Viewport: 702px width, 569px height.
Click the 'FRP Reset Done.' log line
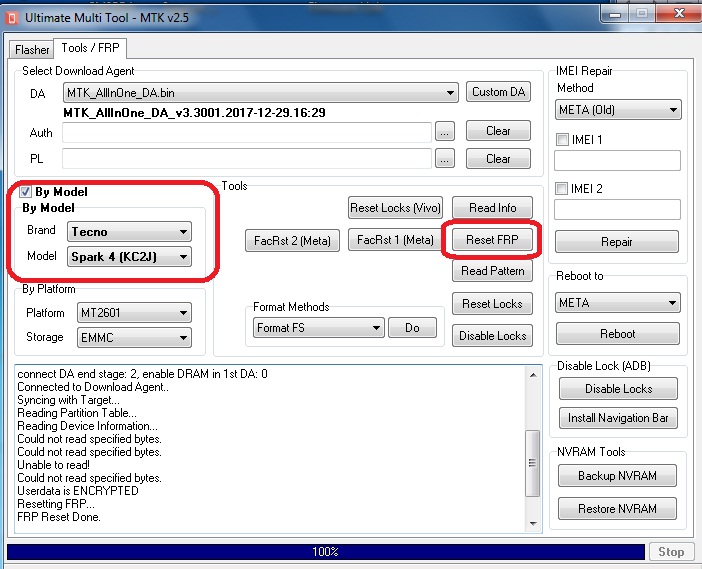[x=59, y=517]
